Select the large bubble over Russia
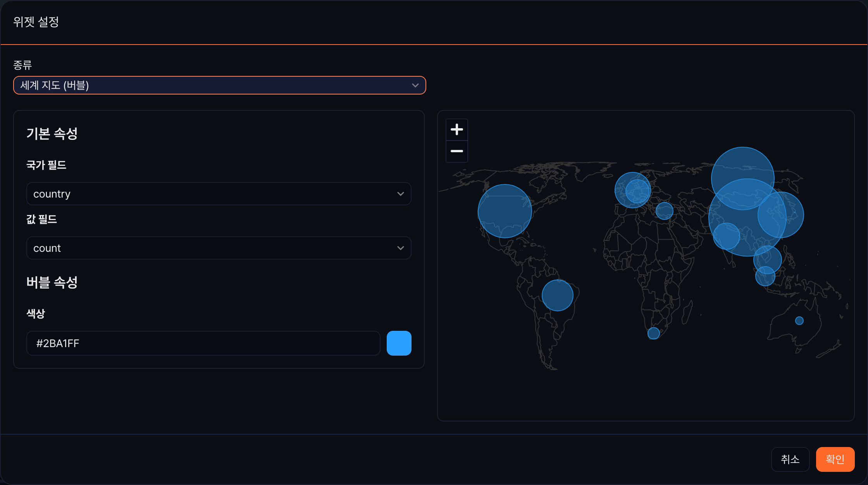868x485 pixels. pyautogui.click(x=742, y=179)
